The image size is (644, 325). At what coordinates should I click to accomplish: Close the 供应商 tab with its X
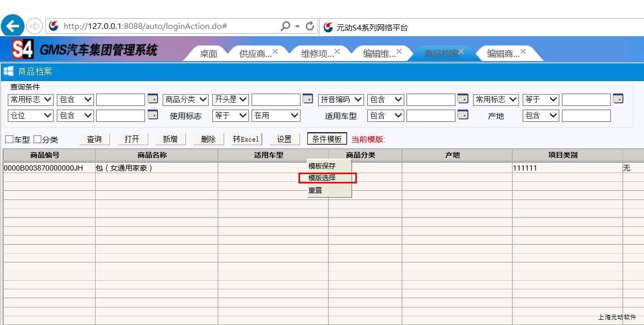tap(275, 51)
